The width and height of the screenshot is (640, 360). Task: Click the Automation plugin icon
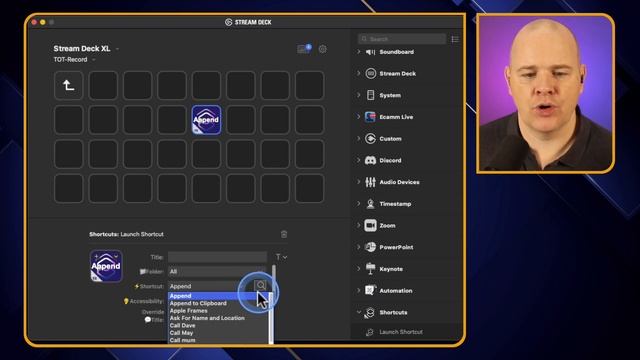[370, 290]
